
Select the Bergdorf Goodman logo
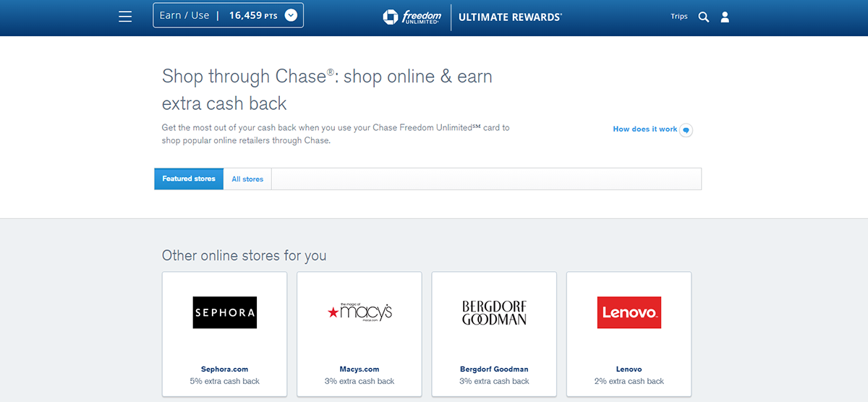(x=494, y=312)
